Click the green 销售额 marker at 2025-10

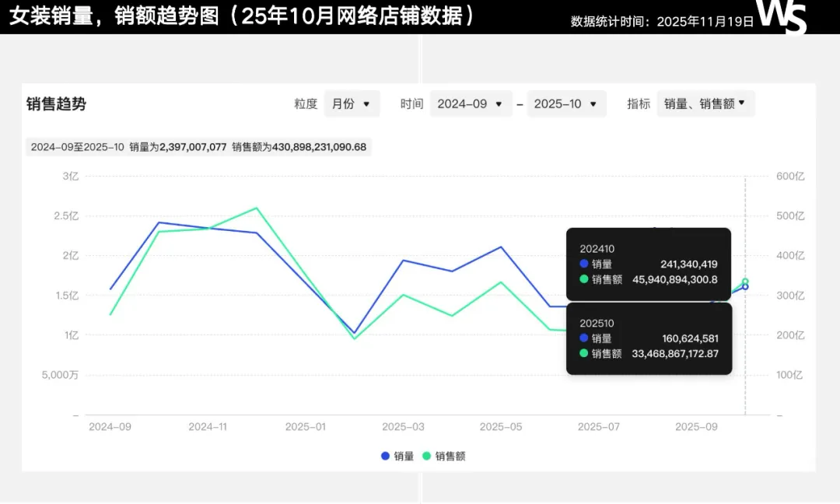[745, 282]
